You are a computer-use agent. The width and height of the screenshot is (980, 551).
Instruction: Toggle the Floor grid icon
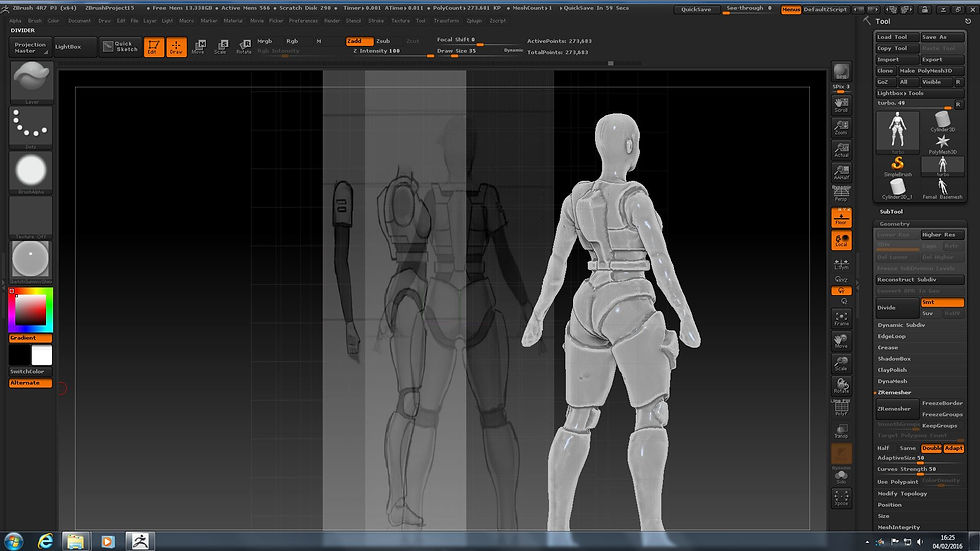click(x=841, y=217)
